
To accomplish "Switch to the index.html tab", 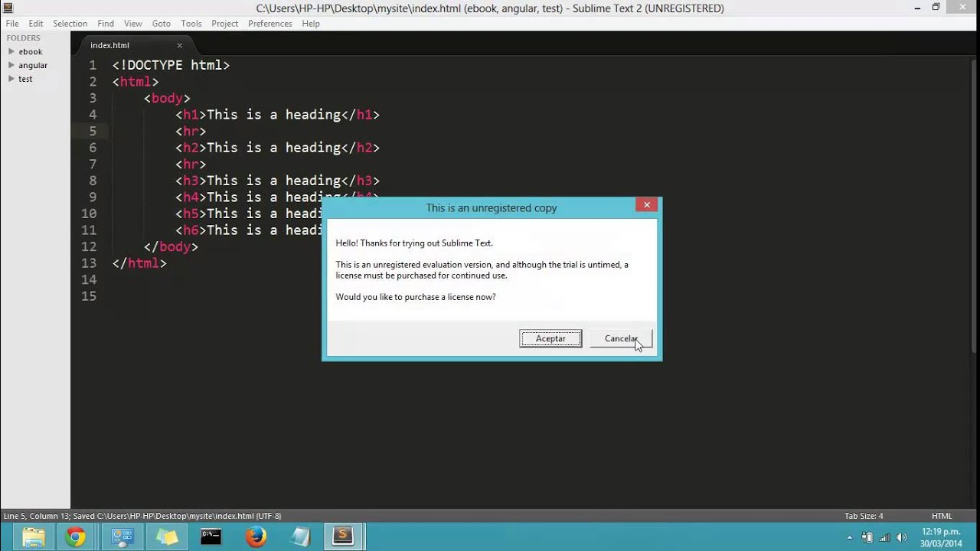I will coord(109,45).
